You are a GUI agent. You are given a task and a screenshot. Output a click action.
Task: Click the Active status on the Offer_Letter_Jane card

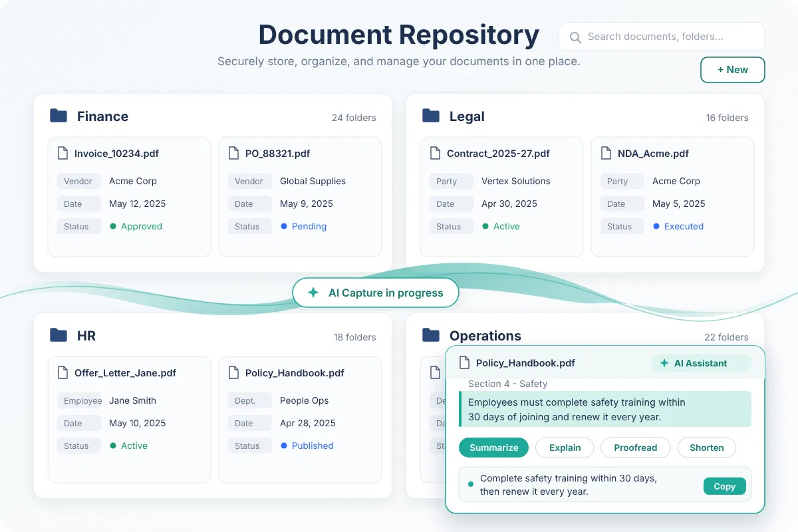tap(129, 446)
